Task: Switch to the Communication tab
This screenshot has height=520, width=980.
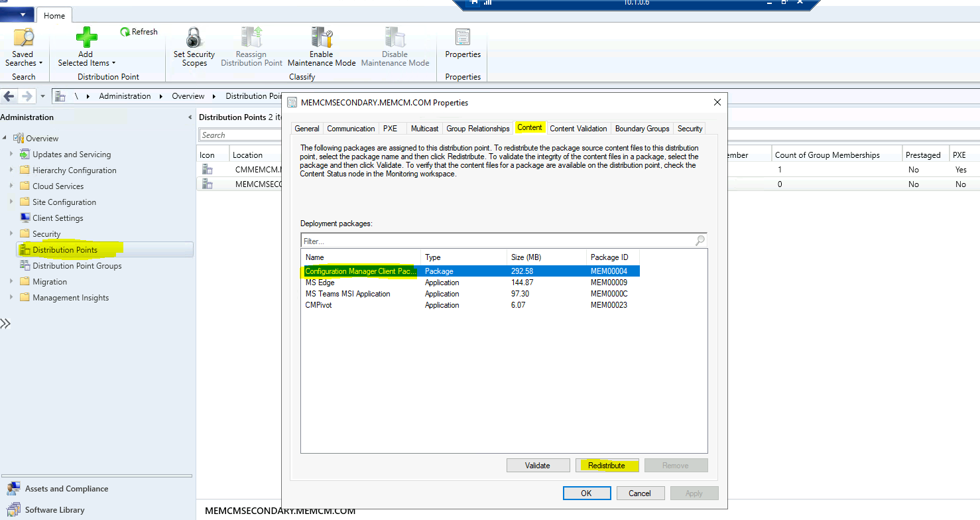Action: click(351, 129)
